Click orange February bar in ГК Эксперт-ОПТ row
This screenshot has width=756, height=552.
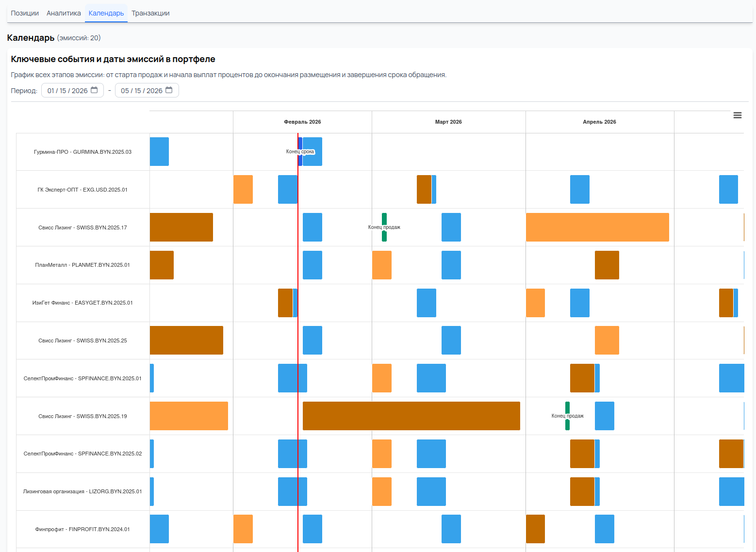click(x=243, y=189)
